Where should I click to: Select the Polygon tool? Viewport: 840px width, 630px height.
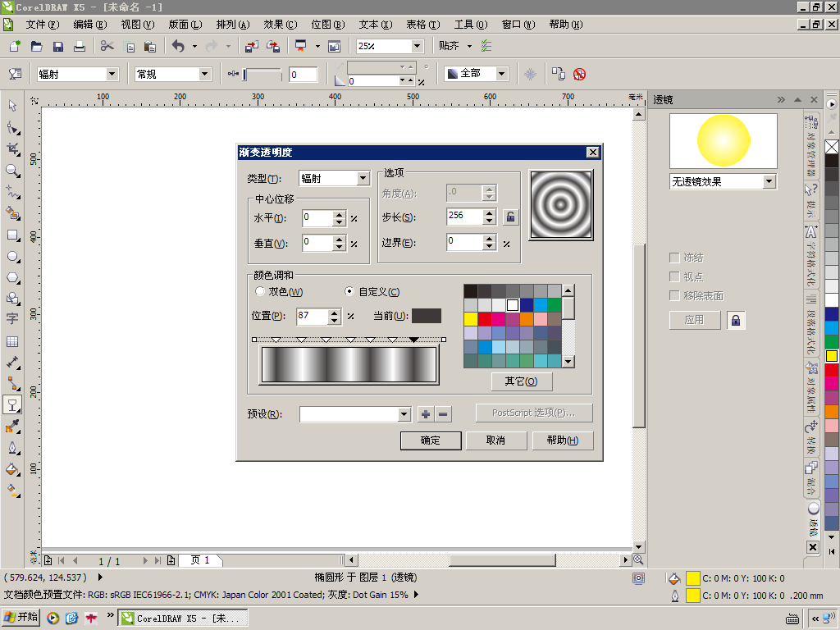(12, 278)
